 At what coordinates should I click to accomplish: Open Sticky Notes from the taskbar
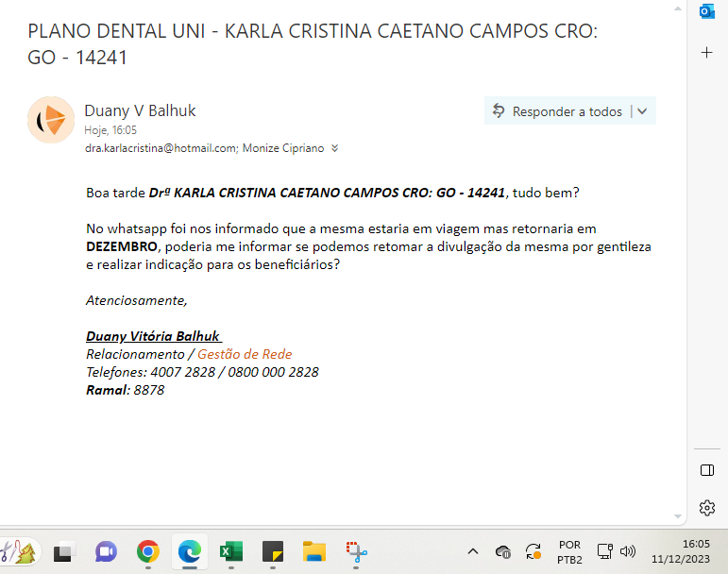point(272,551)
